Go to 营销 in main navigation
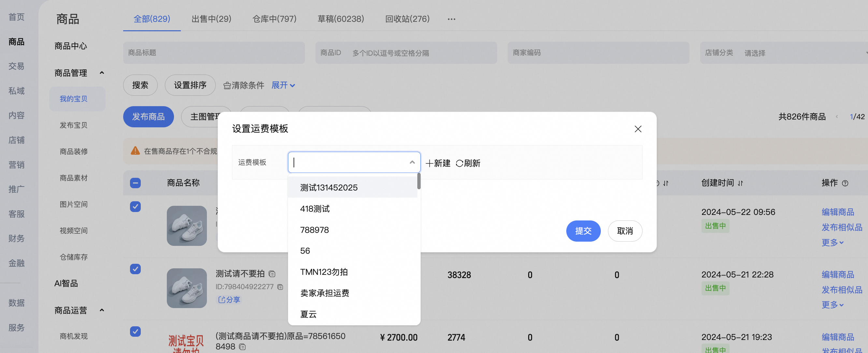 pyautogui.click(x=17, y=165)
